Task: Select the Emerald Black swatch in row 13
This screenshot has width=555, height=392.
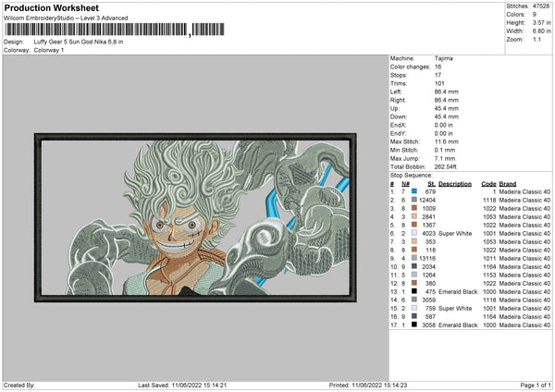Action: pyautogui.click(x=414, y=291)
